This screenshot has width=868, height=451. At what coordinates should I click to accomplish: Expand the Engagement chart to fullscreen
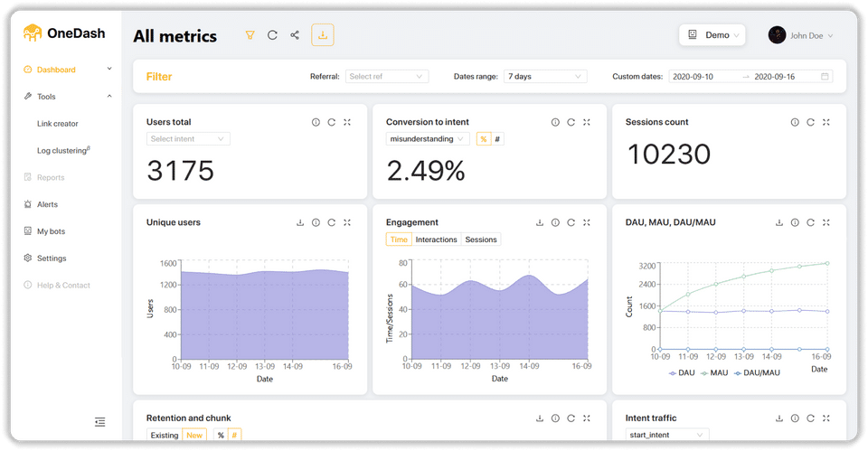pyautogui.click(x=587, y=222)
